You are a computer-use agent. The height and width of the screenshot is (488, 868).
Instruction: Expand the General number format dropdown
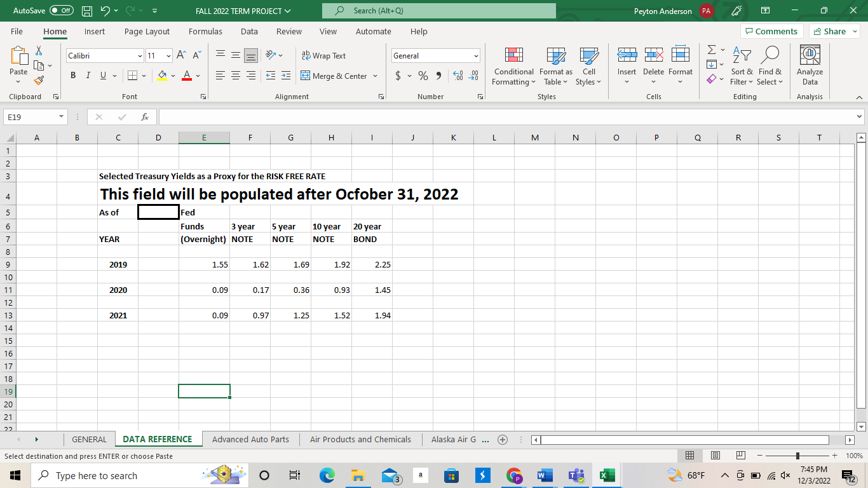pos(475,56)
